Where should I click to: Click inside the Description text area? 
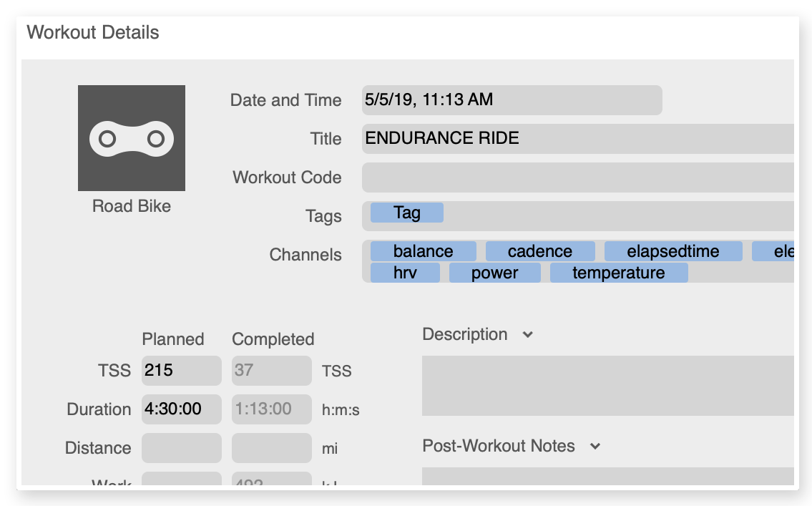click(x=608, y=385)
